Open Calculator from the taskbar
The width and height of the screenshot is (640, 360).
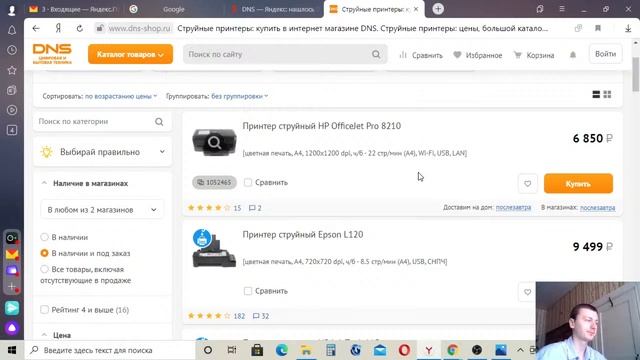click(x=331, y=350)
